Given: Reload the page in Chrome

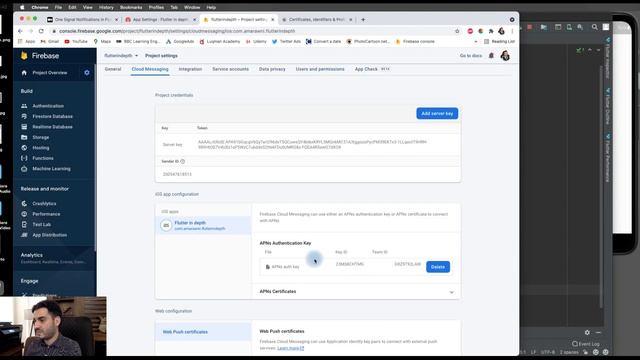Looking at the screenshot, I should (x=41, y=31).
